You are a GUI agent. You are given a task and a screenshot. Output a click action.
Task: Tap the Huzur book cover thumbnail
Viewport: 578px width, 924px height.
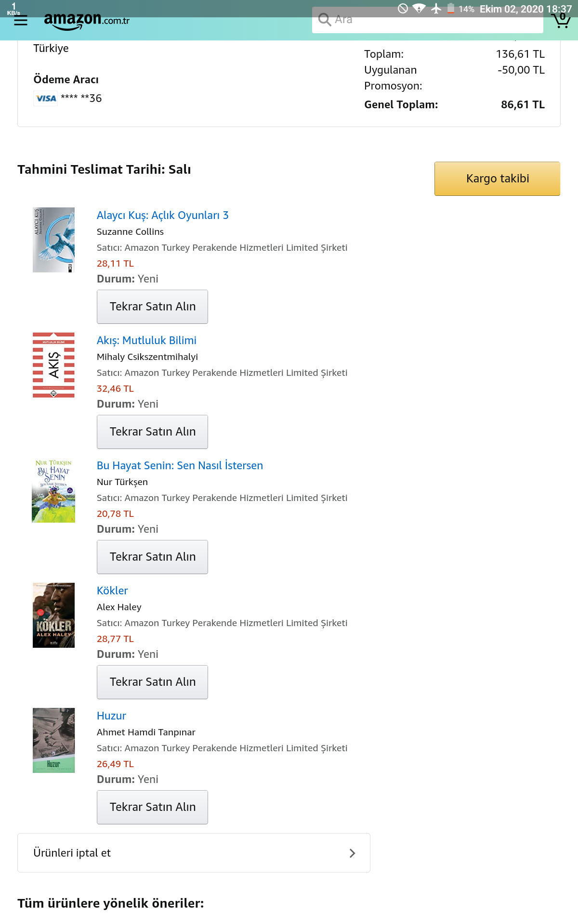[53, 740]
